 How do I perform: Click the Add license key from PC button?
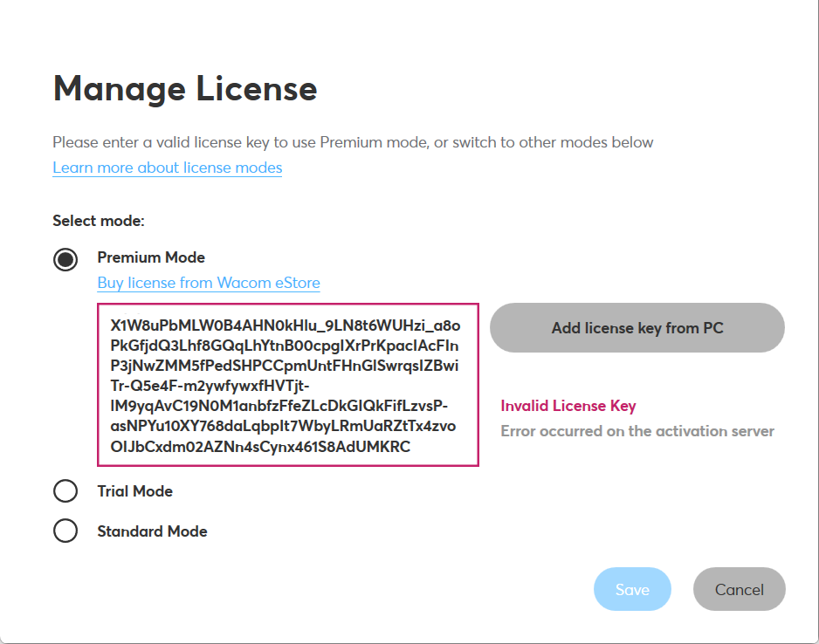click(637, 327)
